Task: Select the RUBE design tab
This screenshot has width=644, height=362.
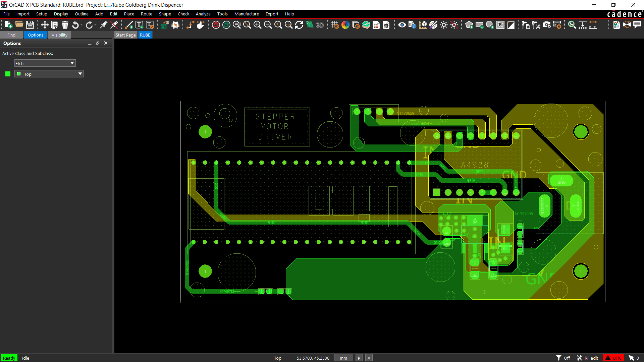Action: [145, 35]
